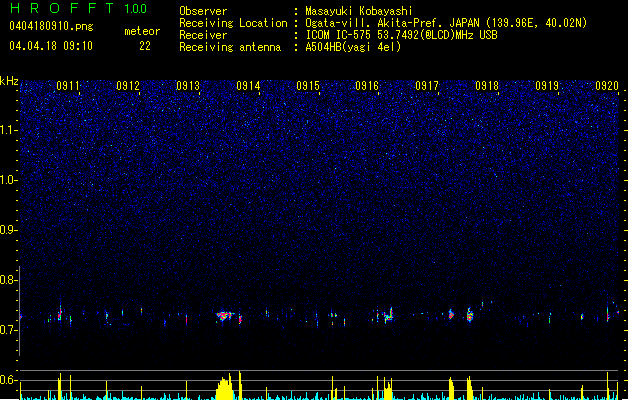The height and width of the screenshot is (400, 629).
Task: Click the file name 0404180910.png
Action: 51,26
